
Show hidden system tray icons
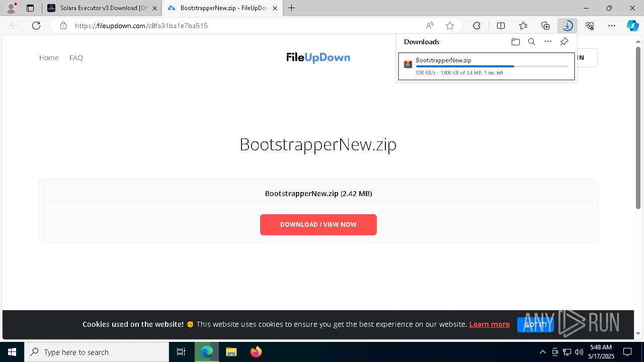pyautogui.click(x=542, y=352)
